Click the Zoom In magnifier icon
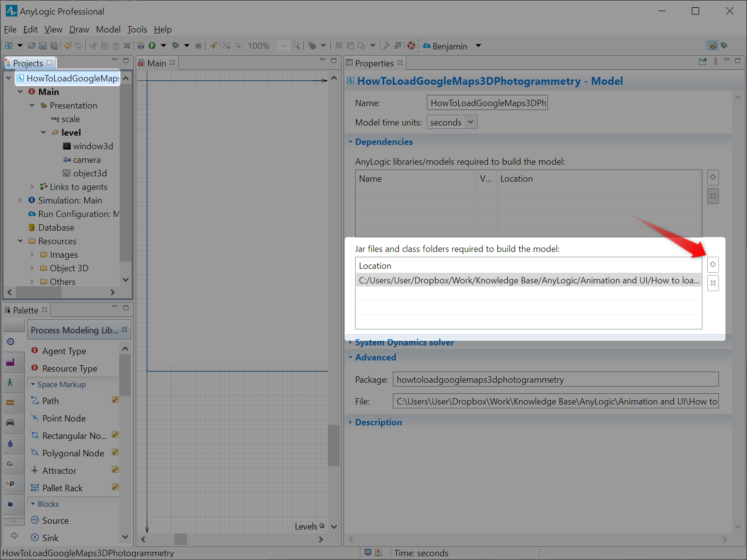Screen dimensions: 747x560 296,46
